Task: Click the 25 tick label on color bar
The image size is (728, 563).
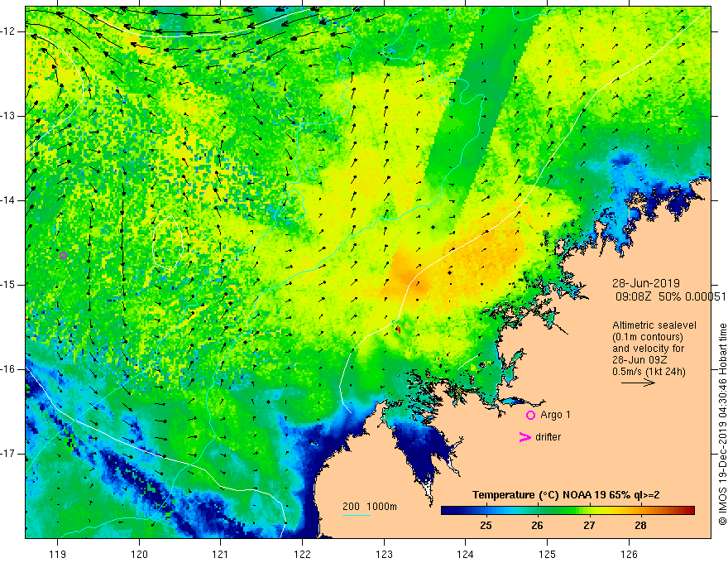Action: (486, 526)
